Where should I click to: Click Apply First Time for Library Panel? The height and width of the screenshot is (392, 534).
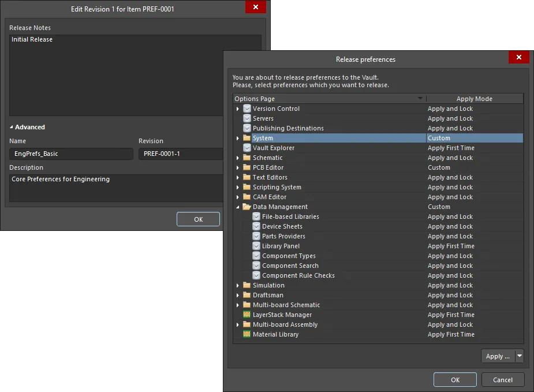click(451, 246)
